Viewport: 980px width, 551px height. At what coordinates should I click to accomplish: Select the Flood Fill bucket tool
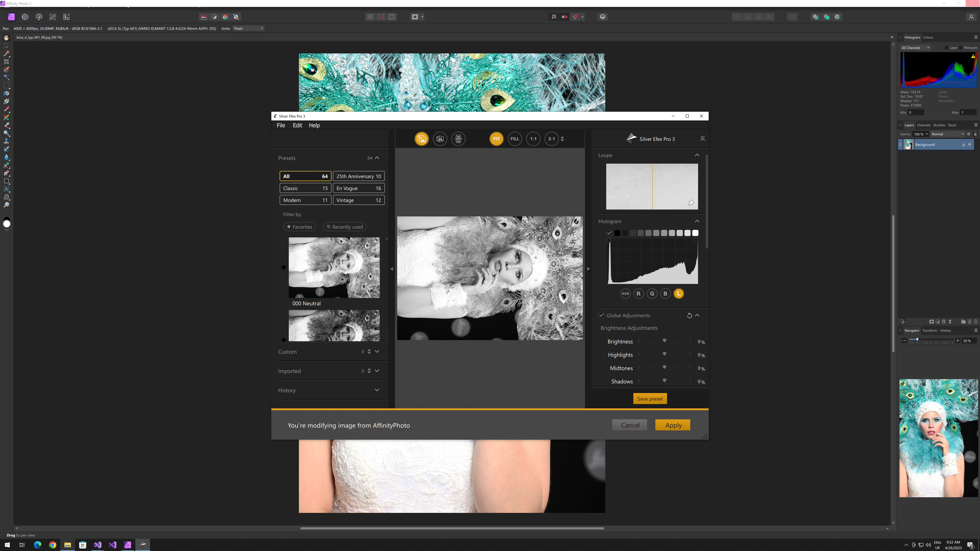(x=6, y=94)
